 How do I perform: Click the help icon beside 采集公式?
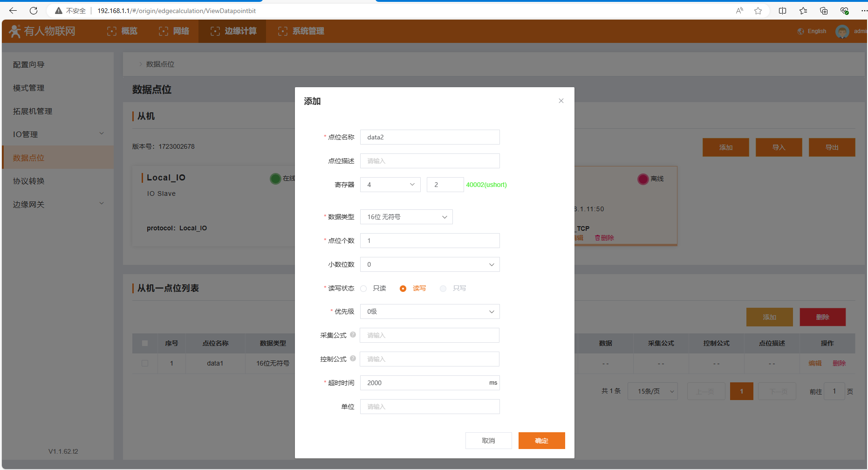tap(353, 335)
